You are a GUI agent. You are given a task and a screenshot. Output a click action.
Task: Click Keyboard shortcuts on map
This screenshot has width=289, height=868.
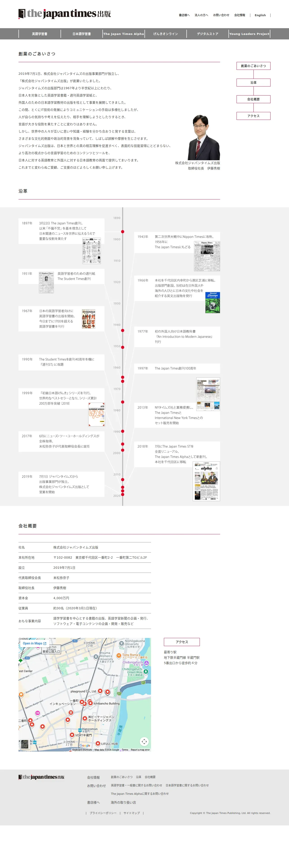click(x=82, y=750)
